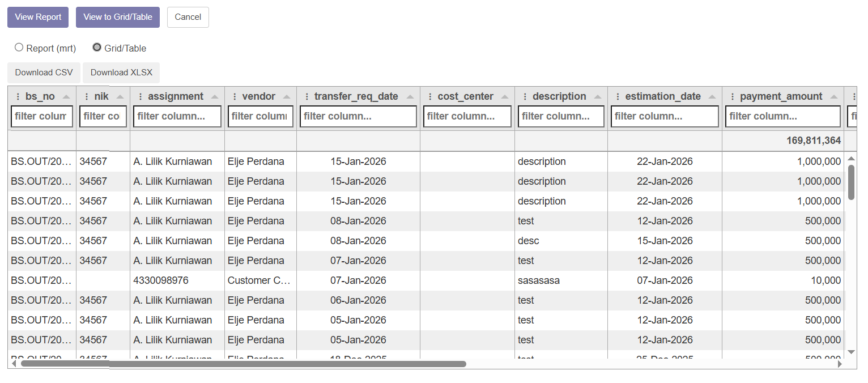
Task: Download the data as XLSX
Action: pyautogui.click(x=121, y=73)
